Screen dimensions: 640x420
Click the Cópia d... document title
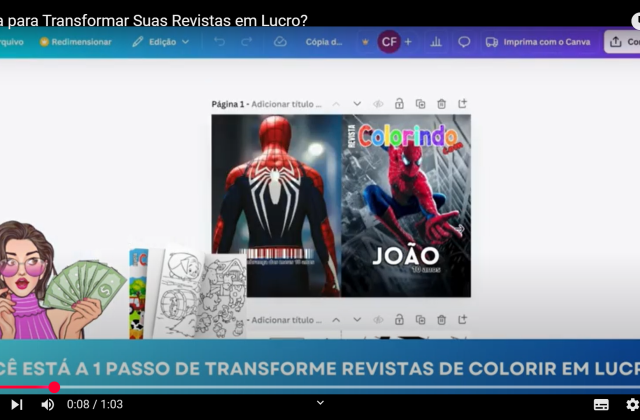pyautogui.click(x=324, y=42)
